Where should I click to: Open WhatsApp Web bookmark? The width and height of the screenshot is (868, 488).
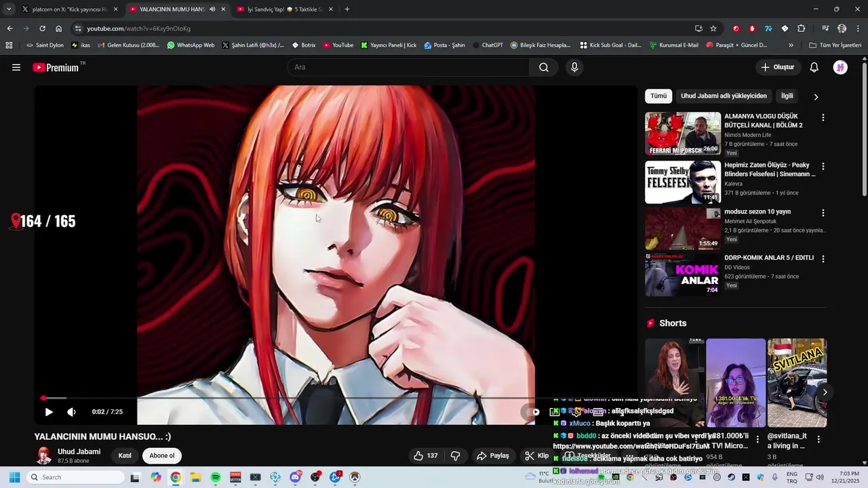[x=191, y=45]
